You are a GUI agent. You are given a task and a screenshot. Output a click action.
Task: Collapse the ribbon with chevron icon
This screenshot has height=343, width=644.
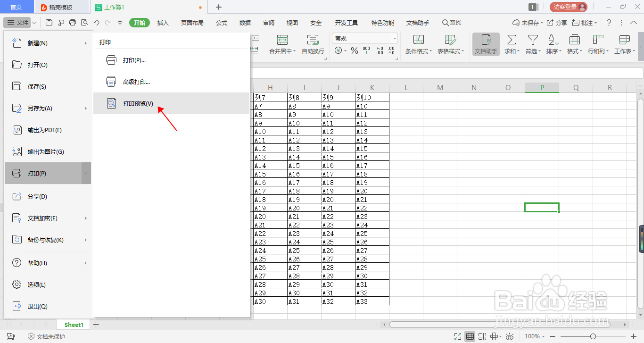tap(634, 23)
